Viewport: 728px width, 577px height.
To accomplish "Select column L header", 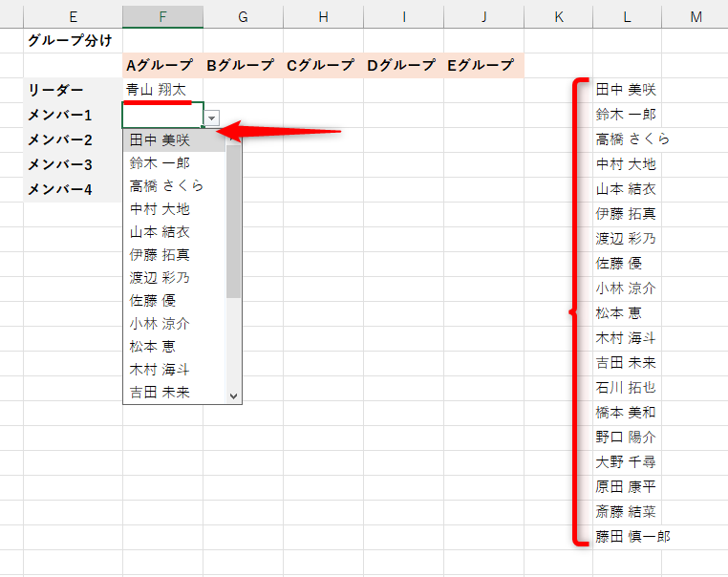I will pos(628,16).
